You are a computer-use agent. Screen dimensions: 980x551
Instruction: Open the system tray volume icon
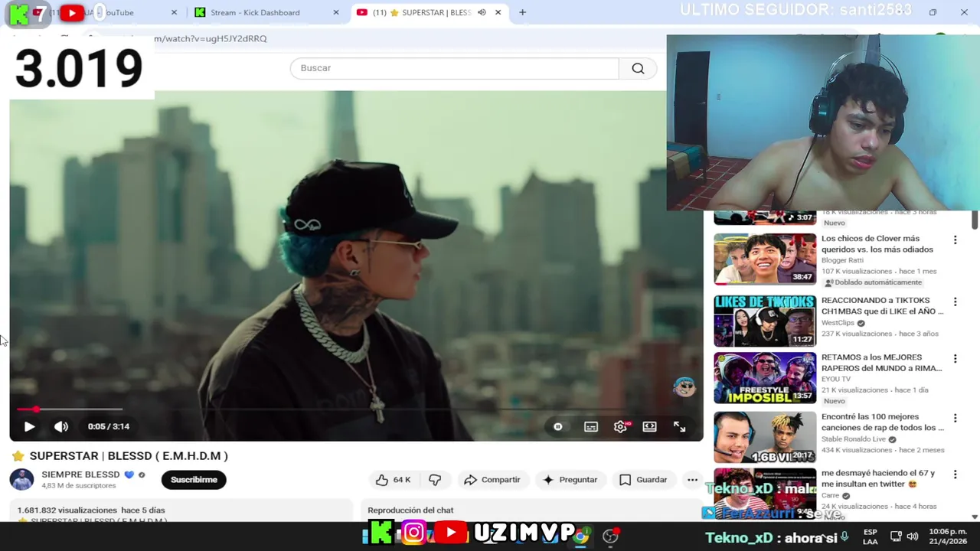pyautogui.click(x=913, y=536)
